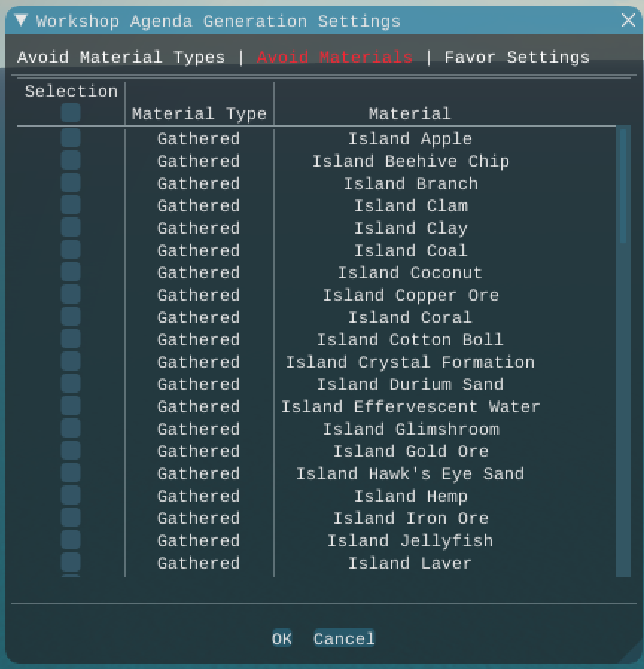
Task: Sort by the Material Type column header
Action: pyautogui.click(x=200, y=114)
